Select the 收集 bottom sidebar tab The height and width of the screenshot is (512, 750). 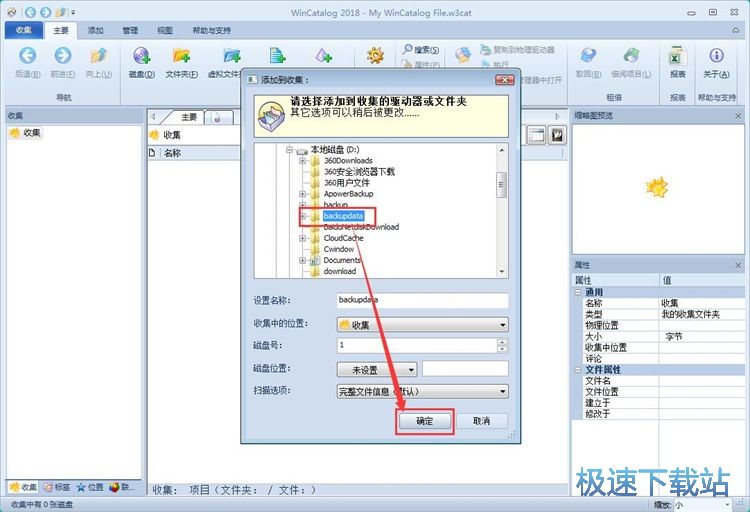(23, 487)
